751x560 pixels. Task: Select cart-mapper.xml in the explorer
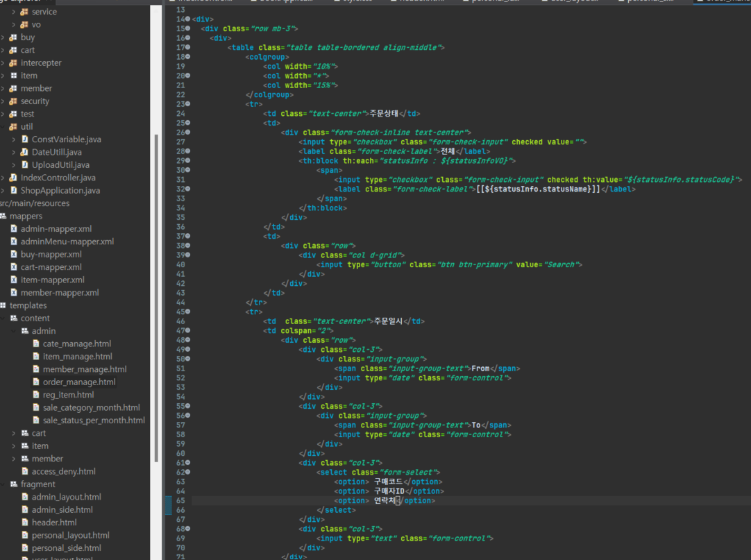(51, 267)
